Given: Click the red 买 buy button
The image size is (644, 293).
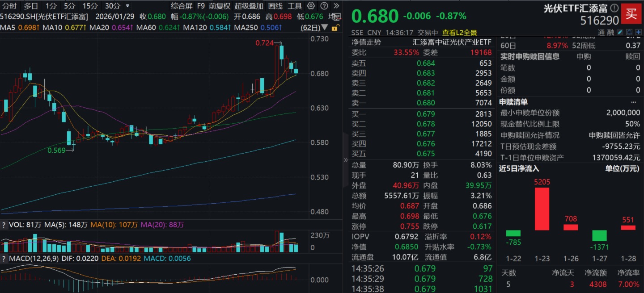Looking at the screenshot, I should [631, 13].
